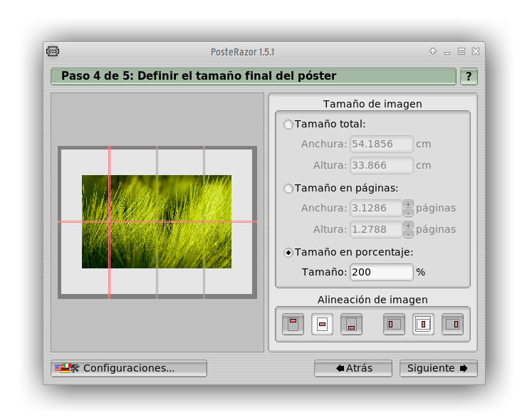Open help with the question mark button
The height and width of the screenshot is (420, 532).
coord(469,76)
